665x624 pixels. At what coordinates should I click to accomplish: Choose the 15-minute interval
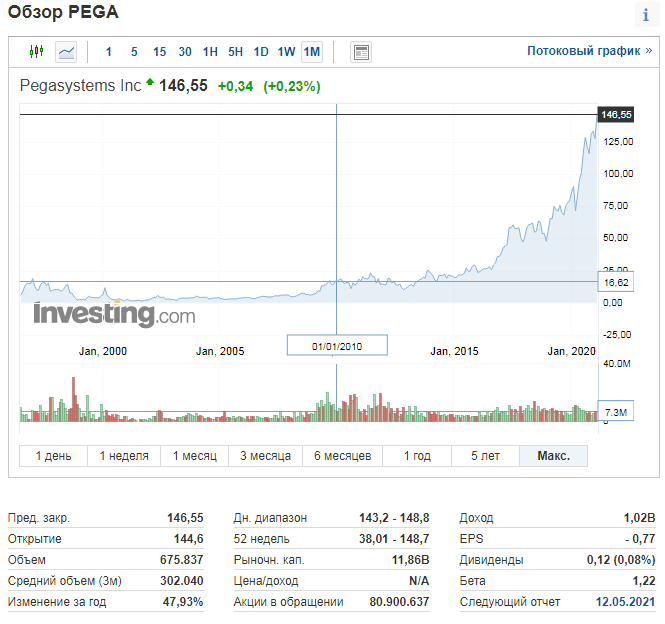[160, 52]
